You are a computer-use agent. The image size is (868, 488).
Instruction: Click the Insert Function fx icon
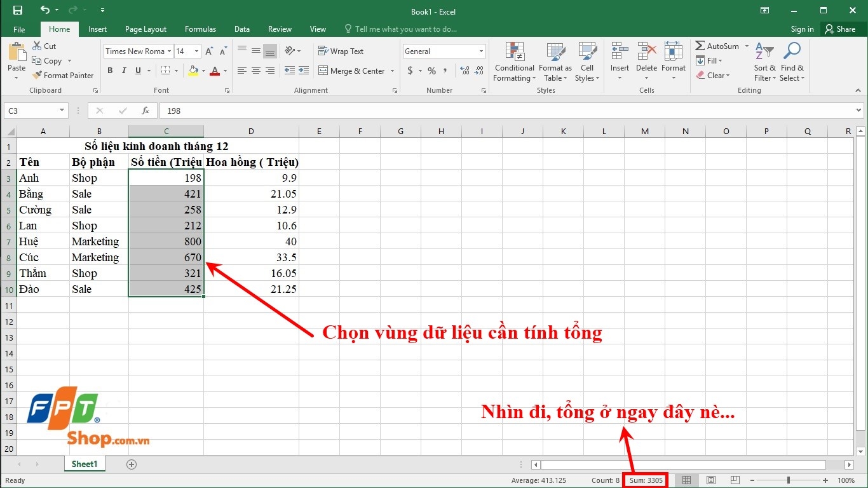point(146,111)
